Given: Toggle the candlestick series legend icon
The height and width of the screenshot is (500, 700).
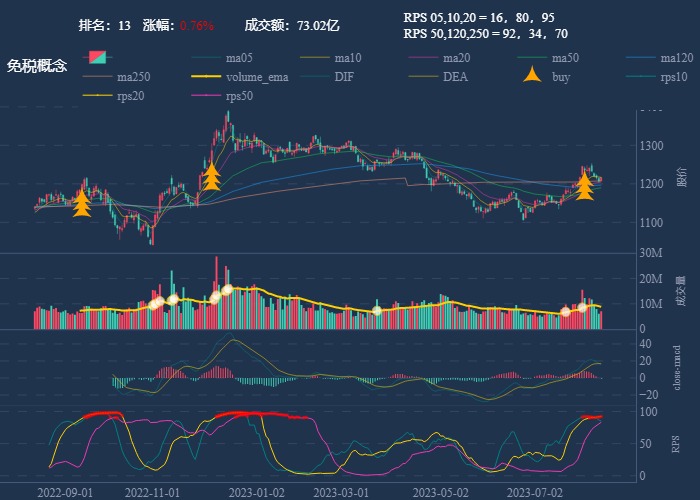Looking at the screenshot, I should (x=97, y=57).
